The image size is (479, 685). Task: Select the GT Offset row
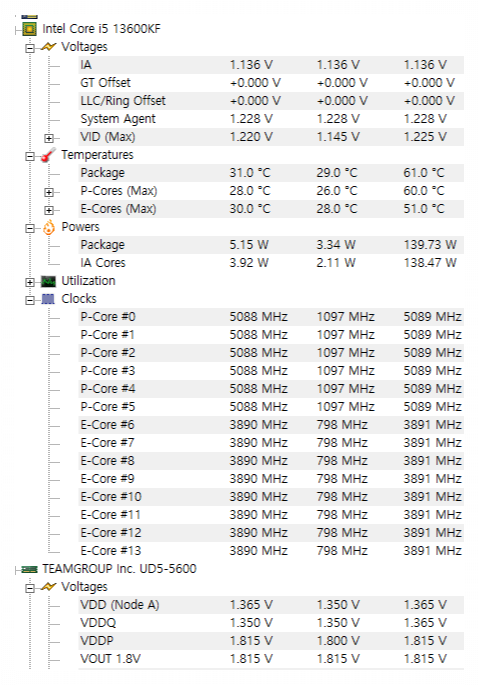(x=271, y=83)
